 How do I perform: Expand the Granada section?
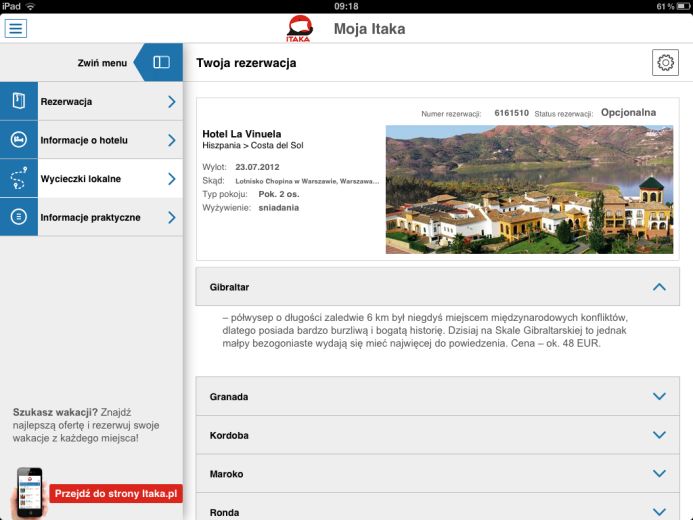click(x=658, y=397)
